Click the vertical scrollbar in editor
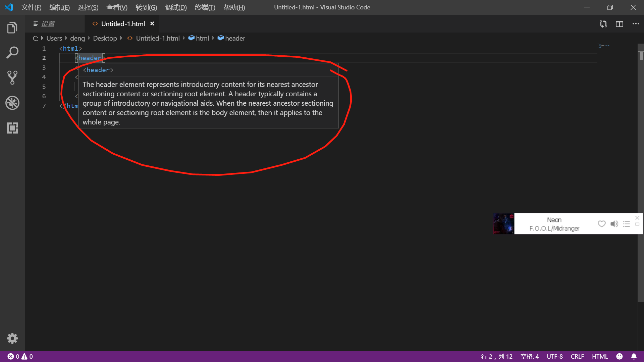The width and height of the screenshot is (644, 362). (x=641, y=173)
